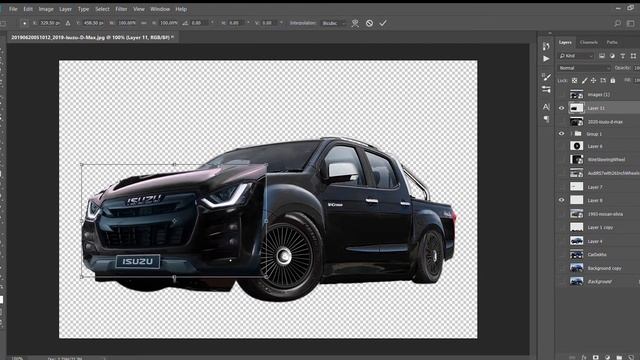
Task: Switch to the Channels tab
Action: [x=589, y=42]
